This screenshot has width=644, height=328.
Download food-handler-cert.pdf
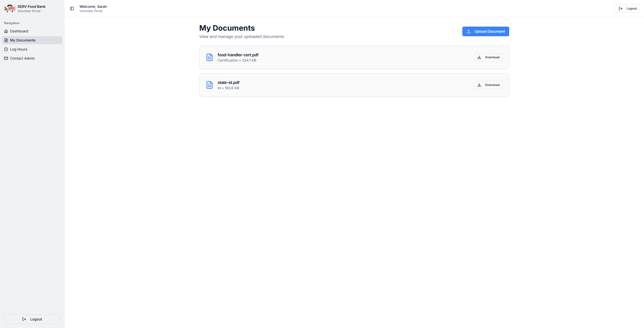tap(488, 57)
